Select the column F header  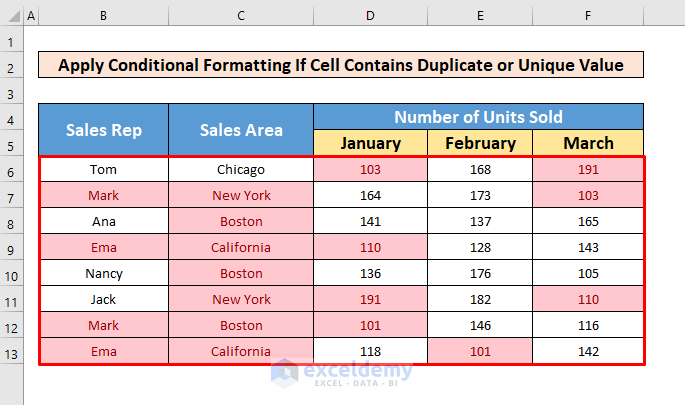(x=588, y=16)
